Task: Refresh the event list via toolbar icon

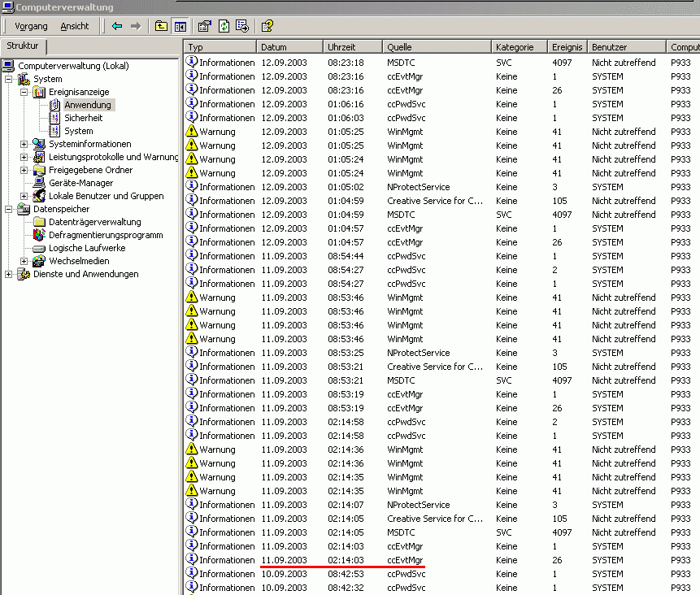Action: 224,26
